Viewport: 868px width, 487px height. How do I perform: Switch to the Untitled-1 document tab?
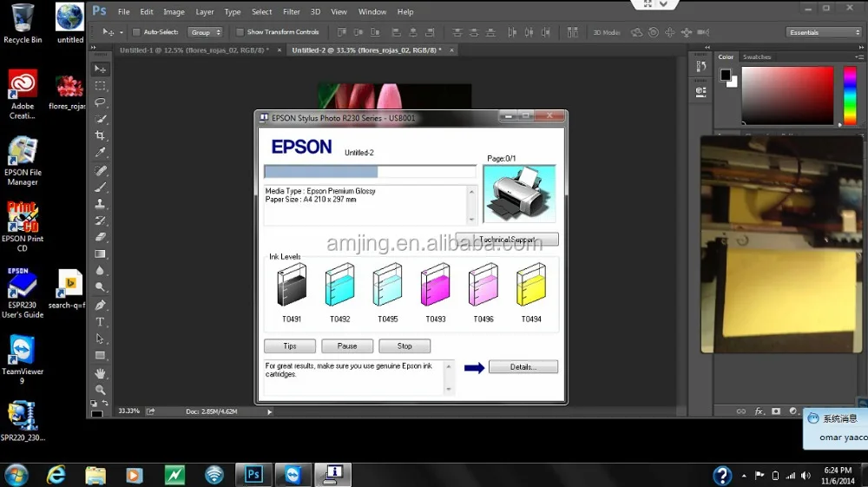[194, 49]
